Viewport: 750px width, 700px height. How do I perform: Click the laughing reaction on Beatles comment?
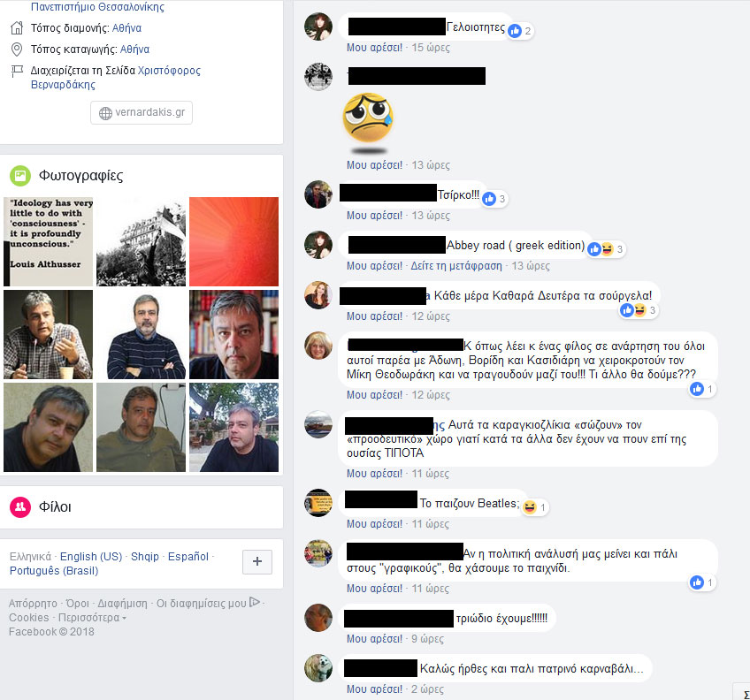tap(530, 507)
